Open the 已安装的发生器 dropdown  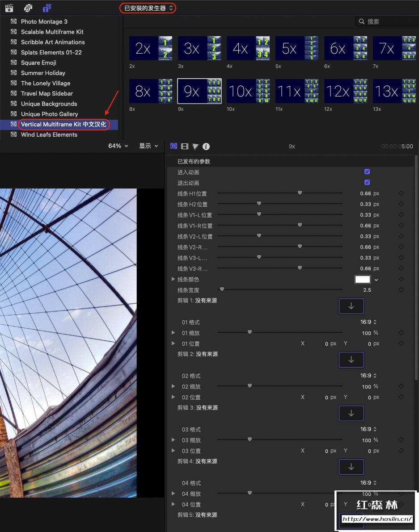pos(148,8)
